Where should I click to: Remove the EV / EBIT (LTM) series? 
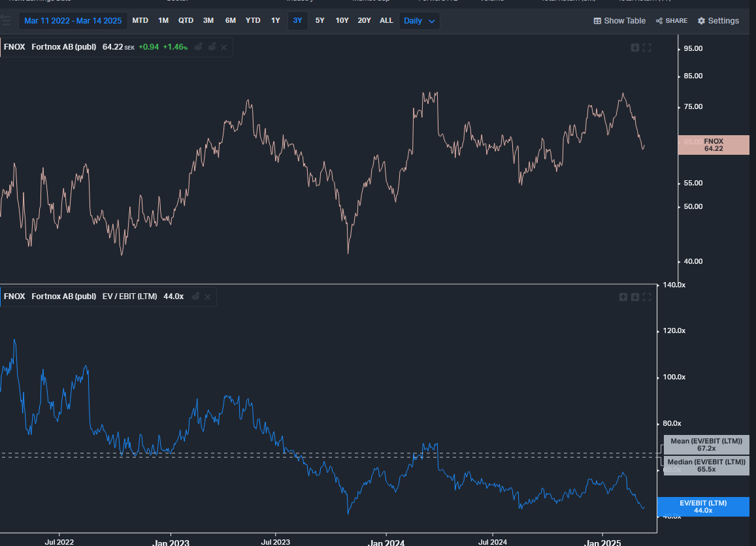tap(208, 297)
